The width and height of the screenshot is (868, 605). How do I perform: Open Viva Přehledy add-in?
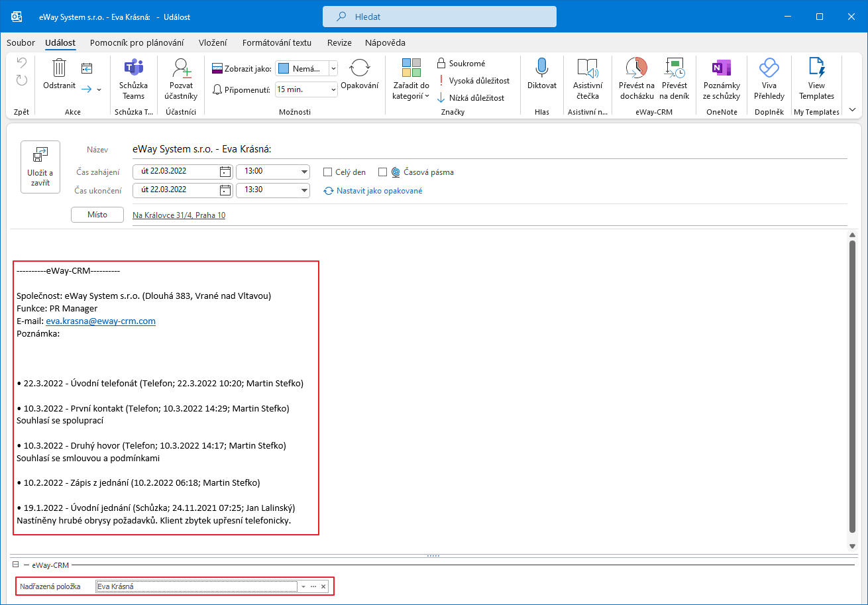769,79
